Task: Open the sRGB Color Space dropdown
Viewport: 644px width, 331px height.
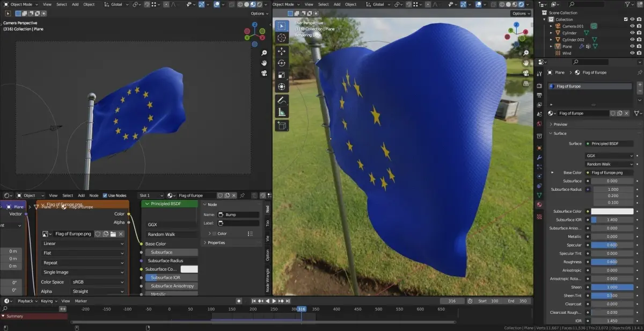Action: pyautogui.click(x=98, y=282)
